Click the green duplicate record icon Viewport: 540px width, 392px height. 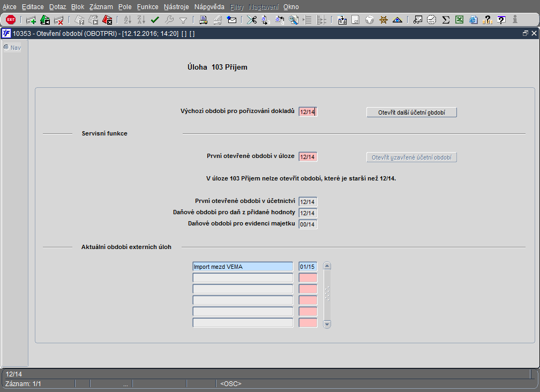(45, 20)
